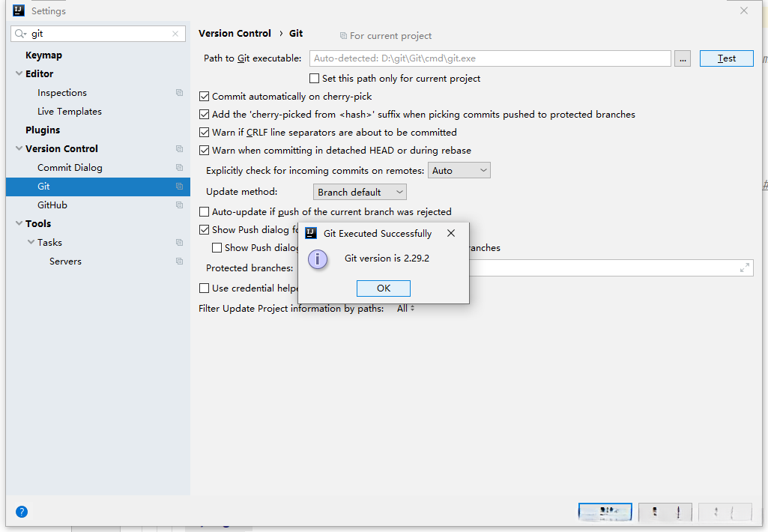
Task: Click the 'For current project' icon in the header
Action: (x=343, y=36)
